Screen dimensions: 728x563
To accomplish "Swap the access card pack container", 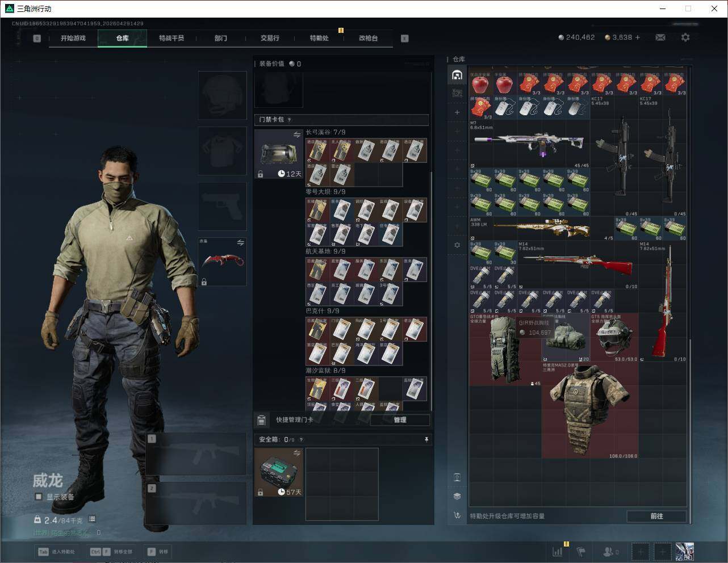I will pos(296,135).
